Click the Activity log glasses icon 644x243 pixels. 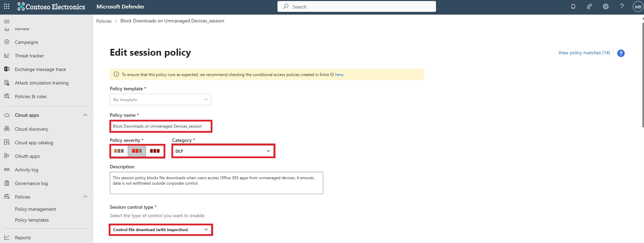tap(7, 170)
